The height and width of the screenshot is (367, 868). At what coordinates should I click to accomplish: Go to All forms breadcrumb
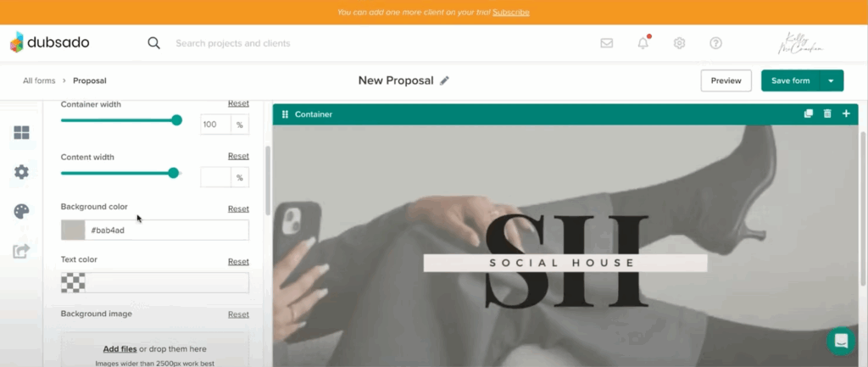(39, 81)
